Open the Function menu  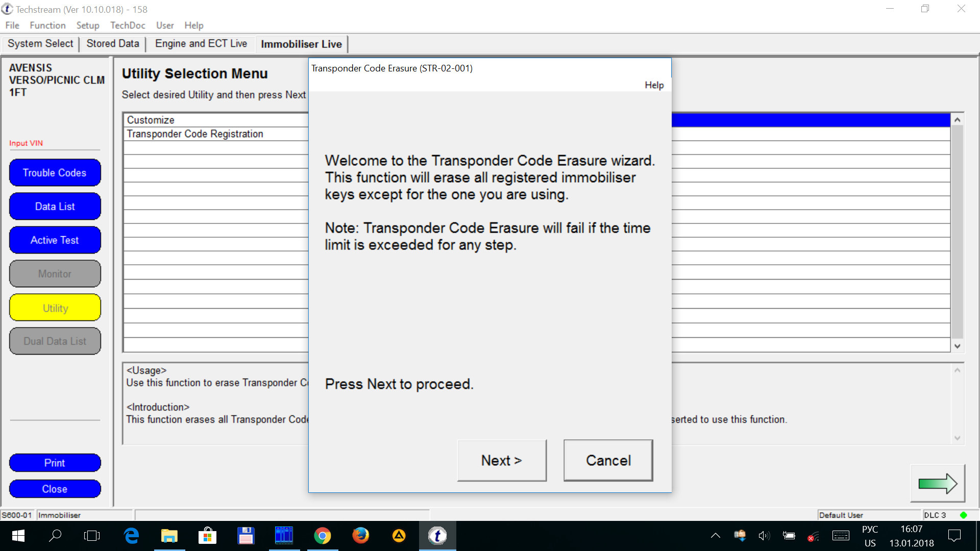tap(47, 25)
